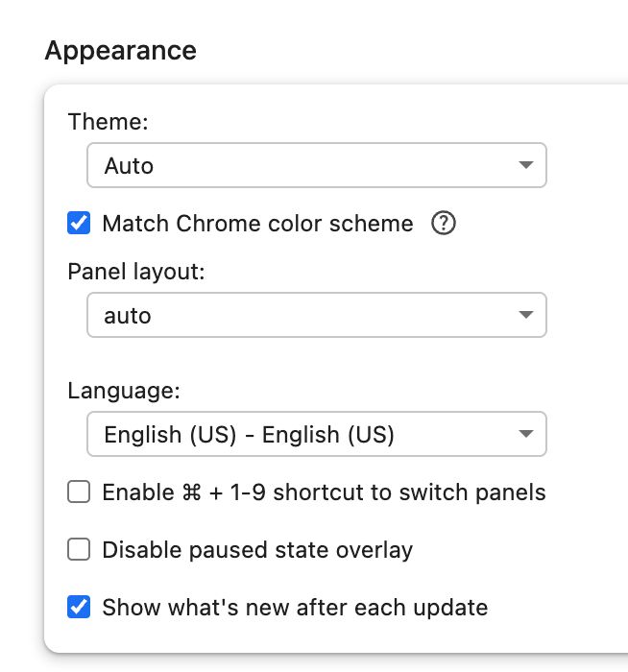Click the Language dropdown arrow

pyautogui.click(x=525, y=434)
